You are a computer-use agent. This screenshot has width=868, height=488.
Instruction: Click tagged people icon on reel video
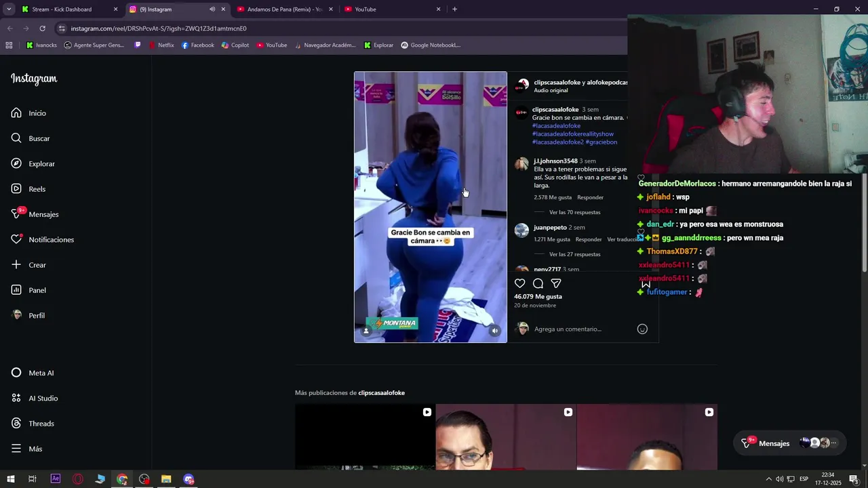point(366,331)
